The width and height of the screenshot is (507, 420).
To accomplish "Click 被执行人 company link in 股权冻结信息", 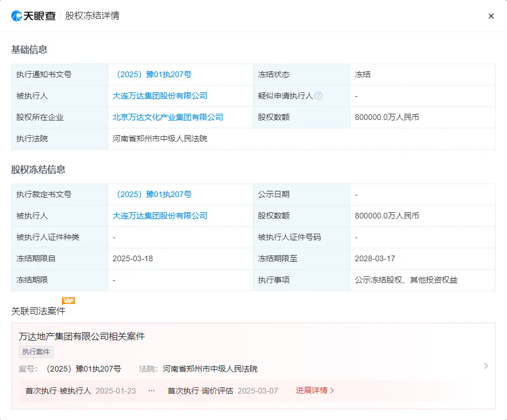I will pyautogui.click(x=159, y=216).
